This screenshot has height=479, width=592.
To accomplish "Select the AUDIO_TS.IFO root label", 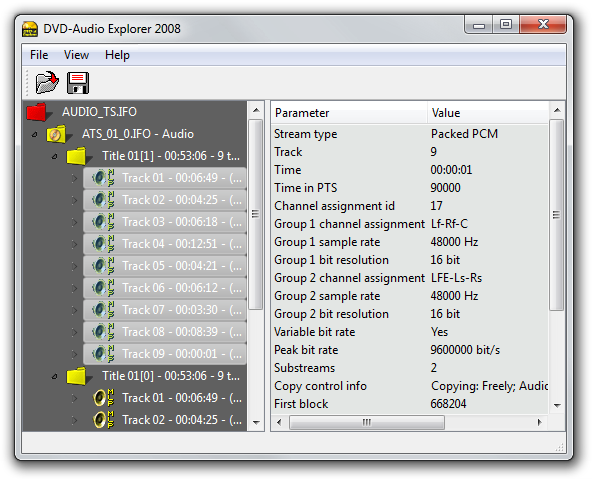I will [x=99, y=112].
